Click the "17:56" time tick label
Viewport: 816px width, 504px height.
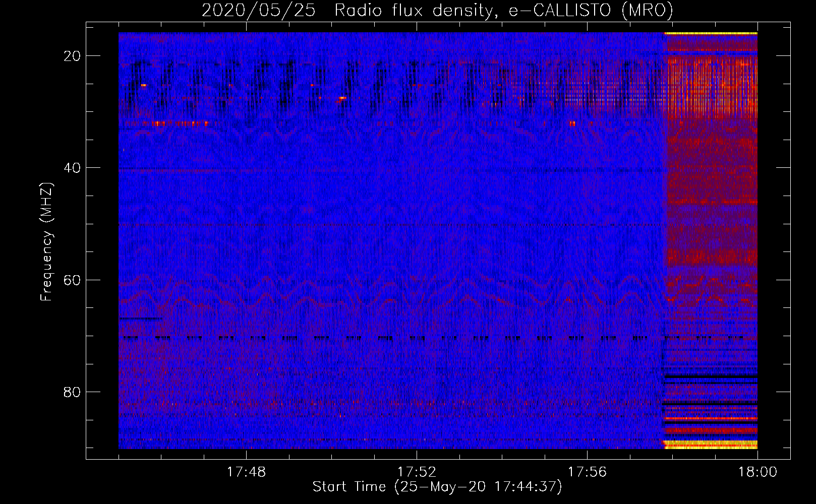tap(587, 472)
